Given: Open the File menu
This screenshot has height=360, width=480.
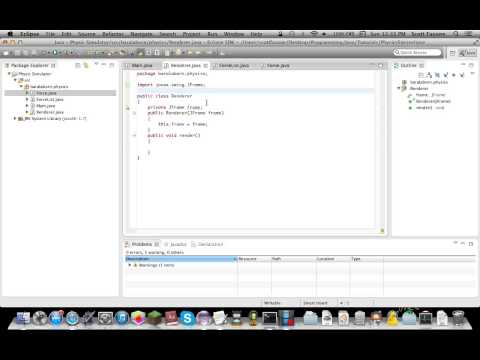Looking at the screenshot, I should click(50, 34).
